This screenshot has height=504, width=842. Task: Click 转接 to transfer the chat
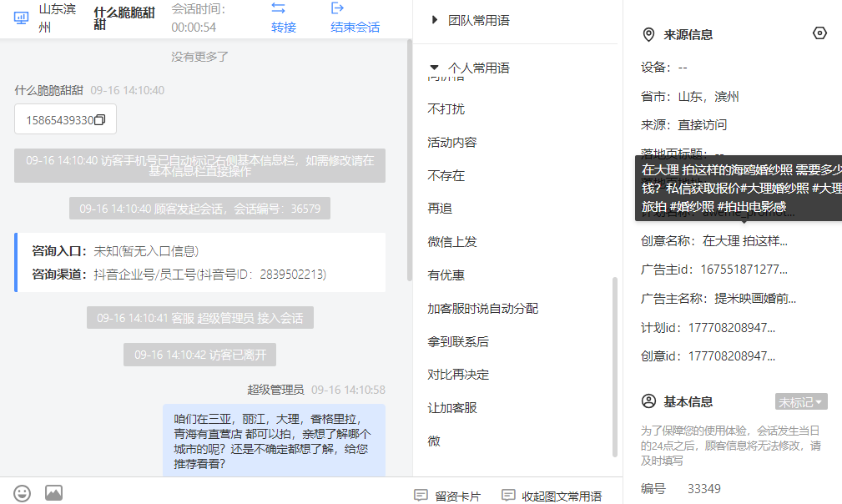(284, 28)
